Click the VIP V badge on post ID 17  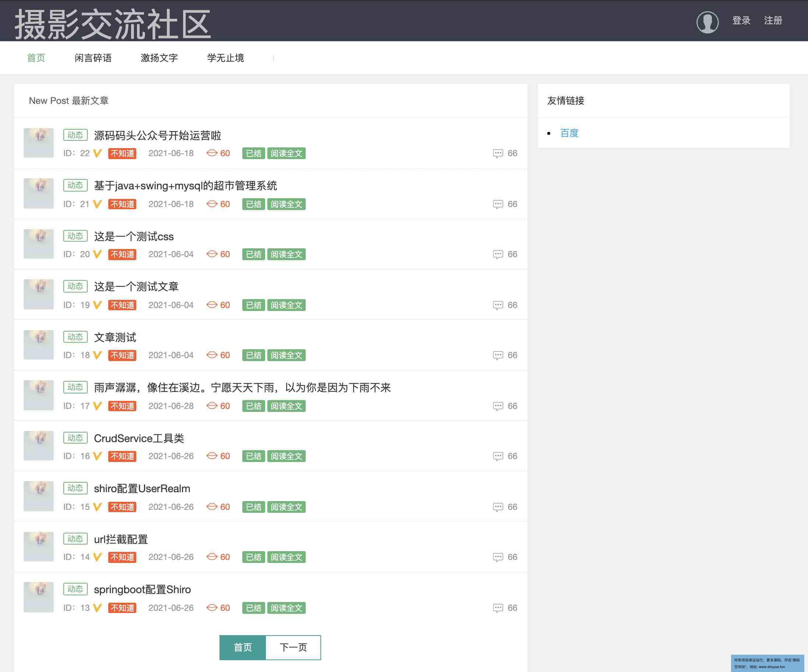pyautogui.click(x=97, y=406)
